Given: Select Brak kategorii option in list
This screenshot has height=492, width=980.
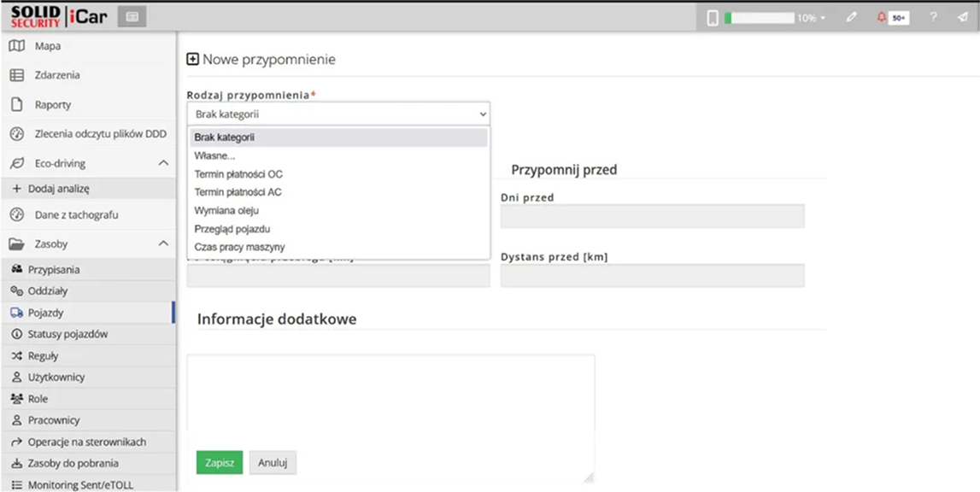Looking at the screenshot, I should point(338,138).
